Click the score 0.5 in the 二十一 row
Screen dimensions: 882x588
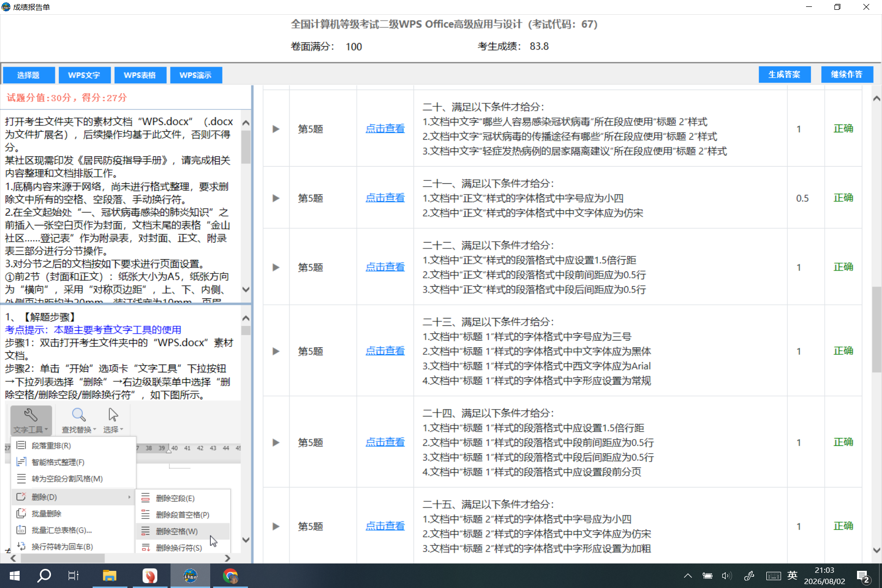pyautogui.click(x=802, y=198)
